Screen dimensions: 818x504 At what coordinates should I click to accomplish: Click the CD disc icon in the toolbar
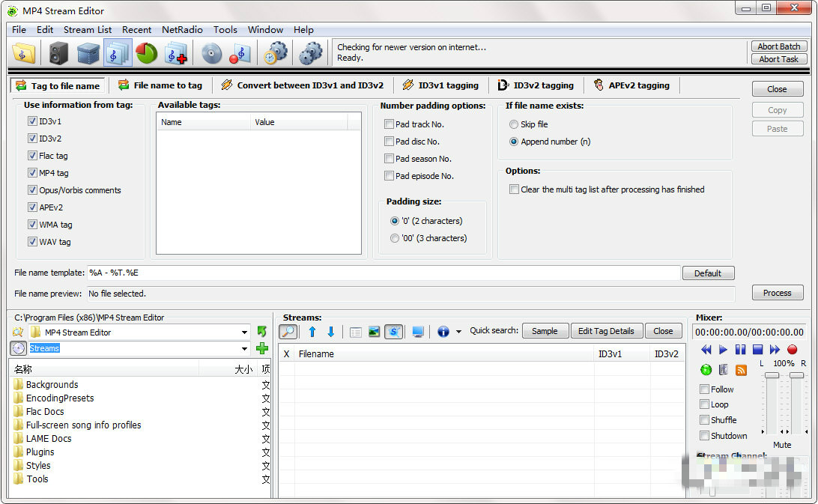pyautogui.click(x=212, y=53)
